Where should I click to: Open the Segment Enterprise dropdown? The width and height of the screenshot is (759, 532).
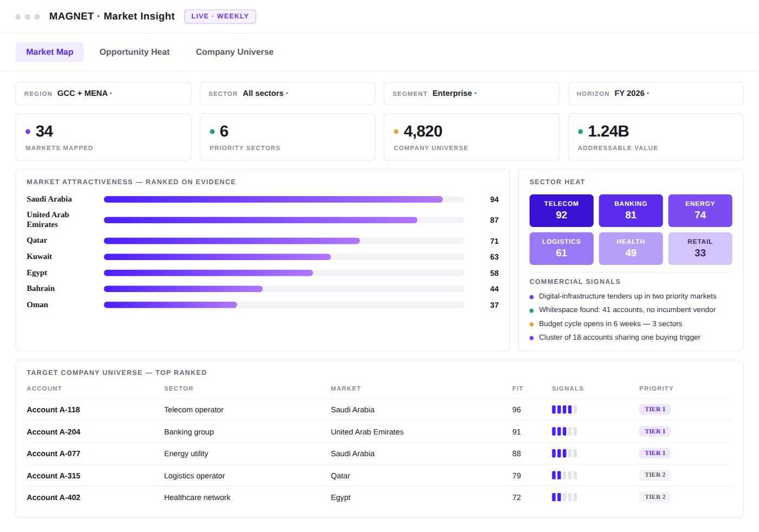[472, 93]
